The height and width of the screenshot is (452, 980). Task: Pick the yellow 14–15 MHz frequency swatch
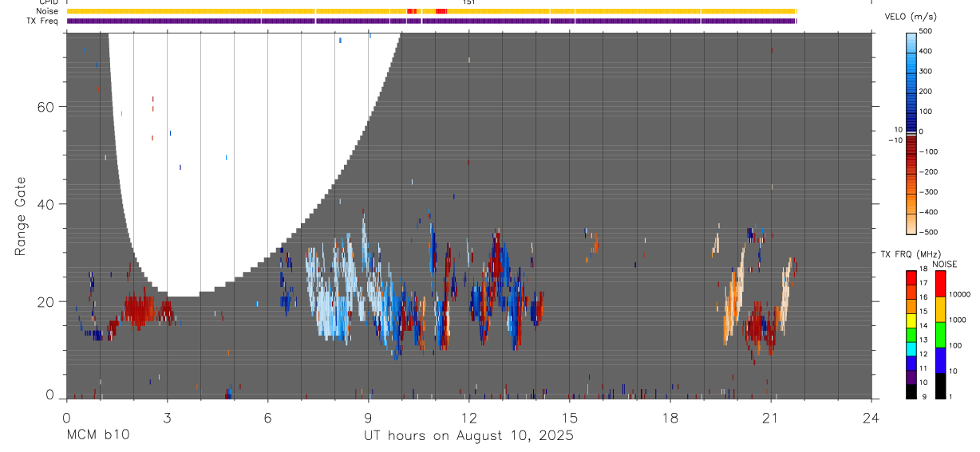click(911, 319)
